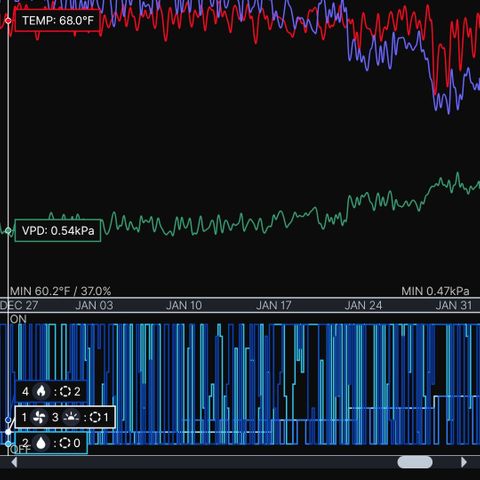The height and width of the screenshot is (480, 480).
Task: Click the dashed level circle on the humidifier label
Action: coord(65,443)
